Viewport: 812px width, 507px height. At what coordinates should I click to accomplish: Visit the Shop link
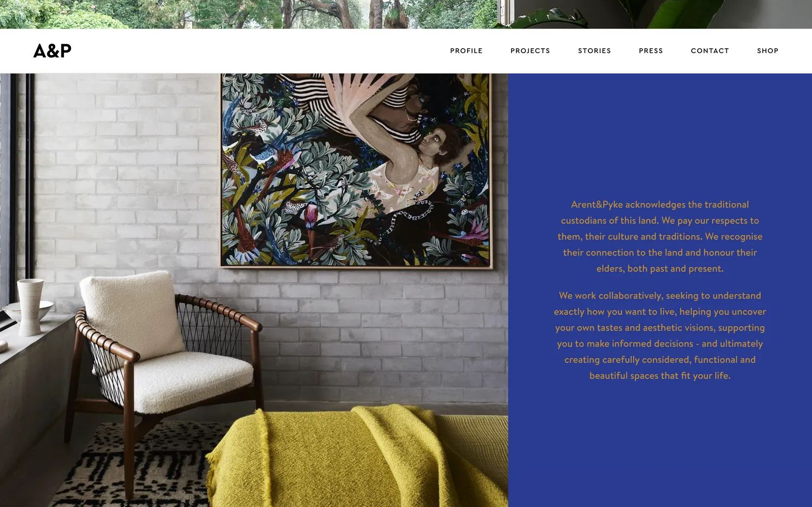click(768, 51)
